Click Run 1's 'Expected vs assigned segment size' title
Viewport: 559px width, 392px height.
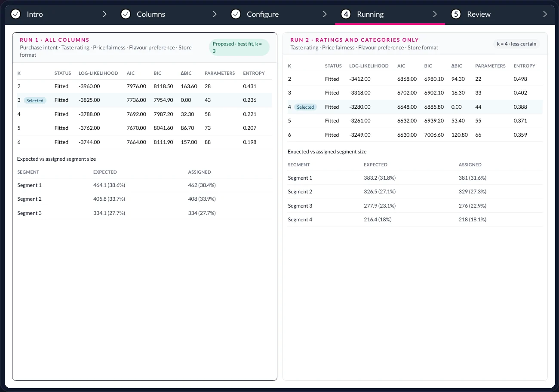[x=56, y=159]
